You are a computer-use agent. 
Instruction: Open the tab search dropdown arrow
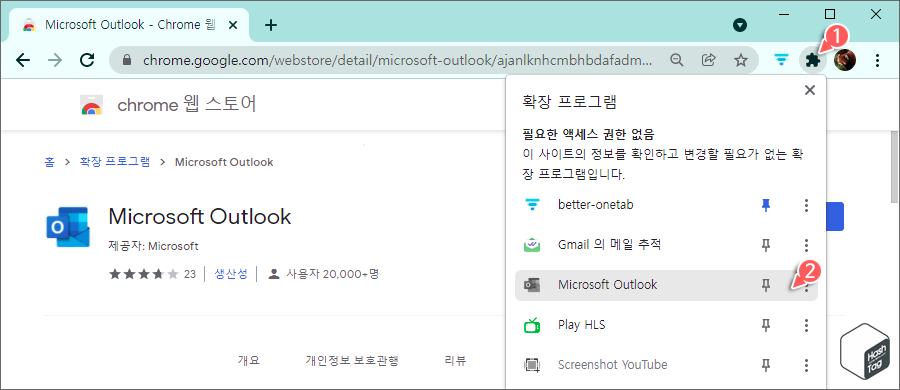[x=740, y=25]
